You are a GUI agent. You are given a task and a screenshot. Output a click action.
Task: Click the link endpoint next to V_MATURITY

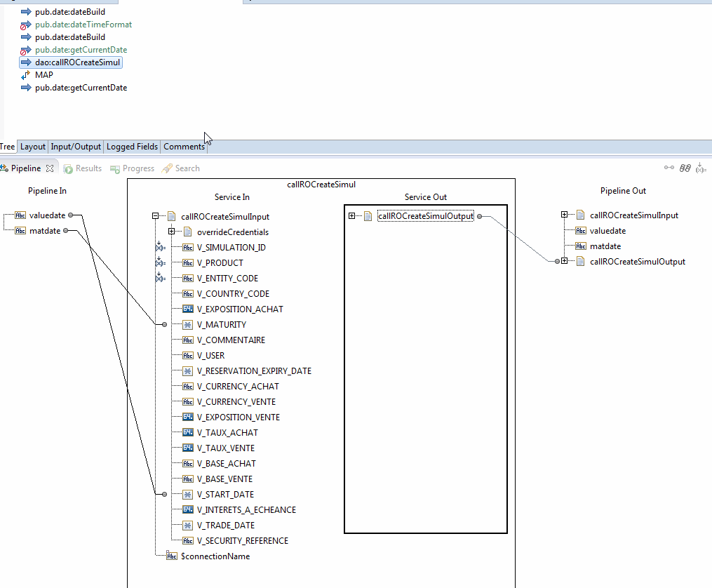click(164, 325)
